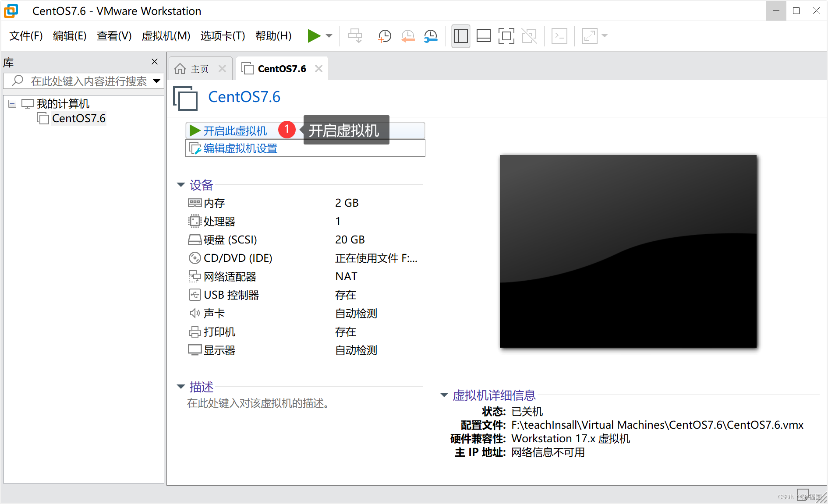Collapse the 虚拟机详细信息 section
This screenshot has height=504, width=828.
(x=444, y=395)
